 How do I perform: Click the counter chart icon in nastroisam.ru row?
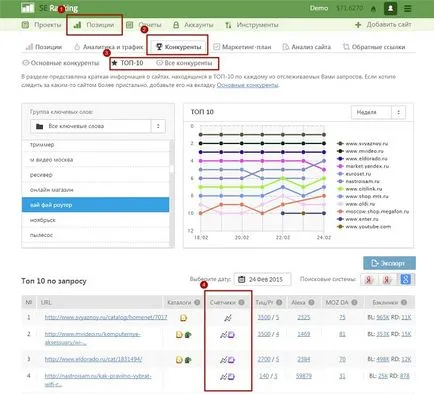[223, 377]
